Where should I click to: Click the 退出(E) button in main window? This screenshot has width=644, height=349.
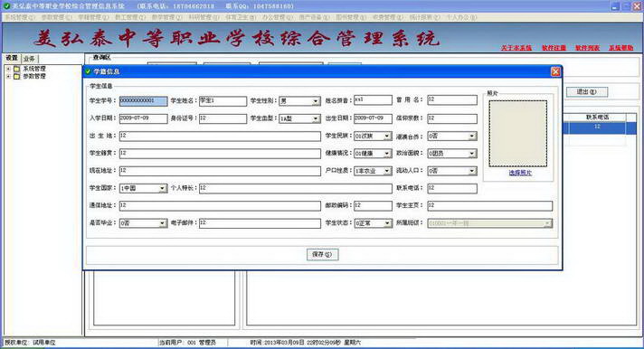(586, 92)
